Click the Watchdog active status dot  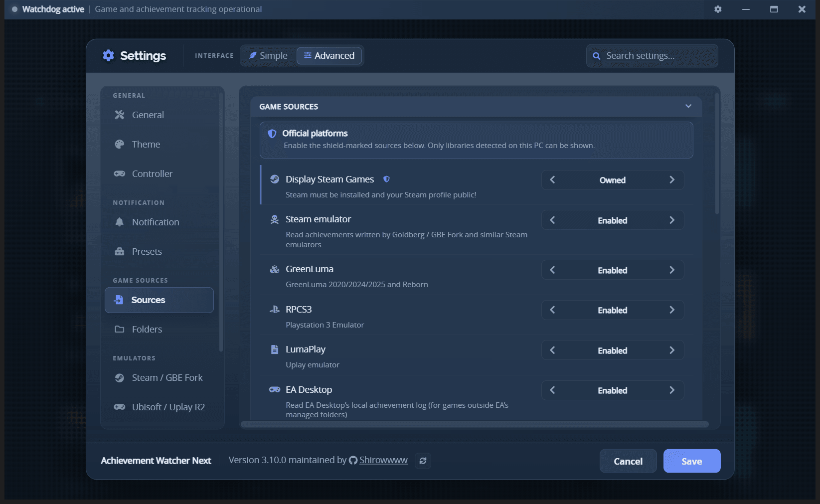pyautogui.click(x=14, y=9)
